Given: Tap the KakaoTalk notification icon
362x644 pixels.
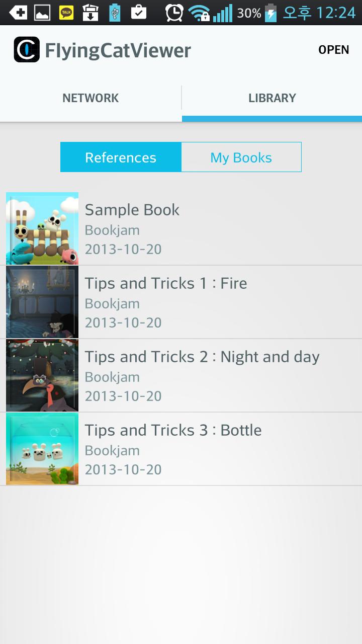Looking at the screenshot, I should [x=66, y=13].
